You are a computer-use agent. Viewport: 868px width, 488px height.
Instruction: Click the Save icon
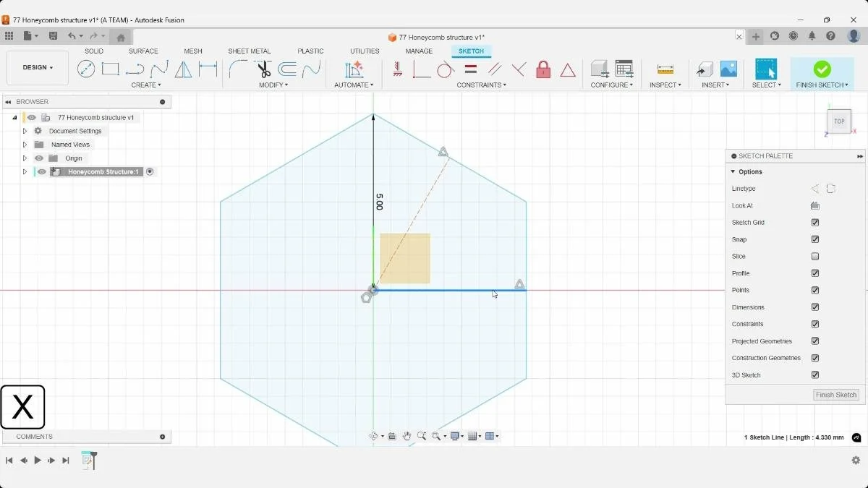(53, 36)
